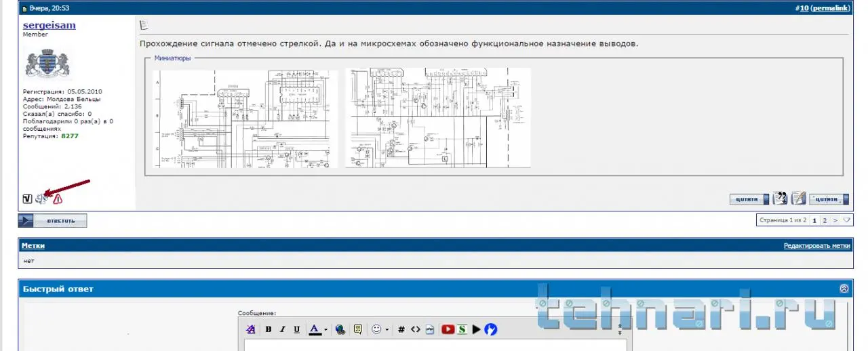868x351 pixels.
Task: Open the permalink for this post
Action: tap(830, 8)
